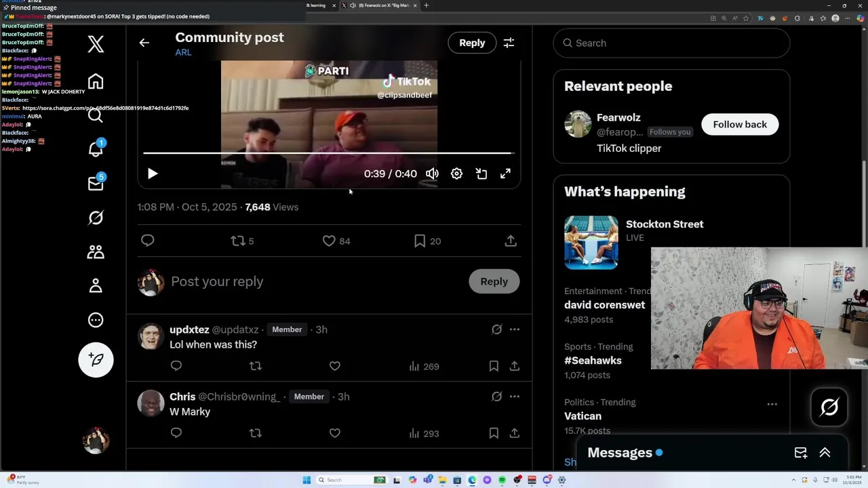The height and width of the screenshot is (488, 868).
Task: Open Stockton Street live thumbnail
Action: point(591,243)
